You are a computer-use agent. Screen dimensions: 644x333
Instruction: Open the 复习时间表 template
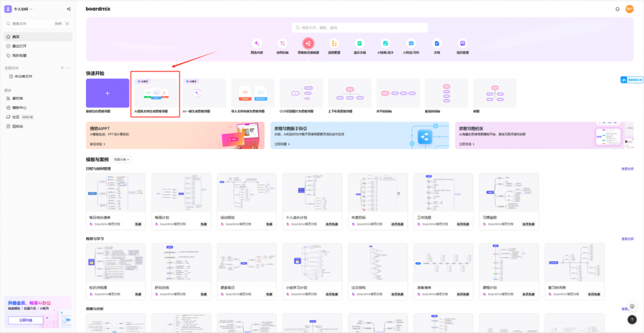(575, 271)
